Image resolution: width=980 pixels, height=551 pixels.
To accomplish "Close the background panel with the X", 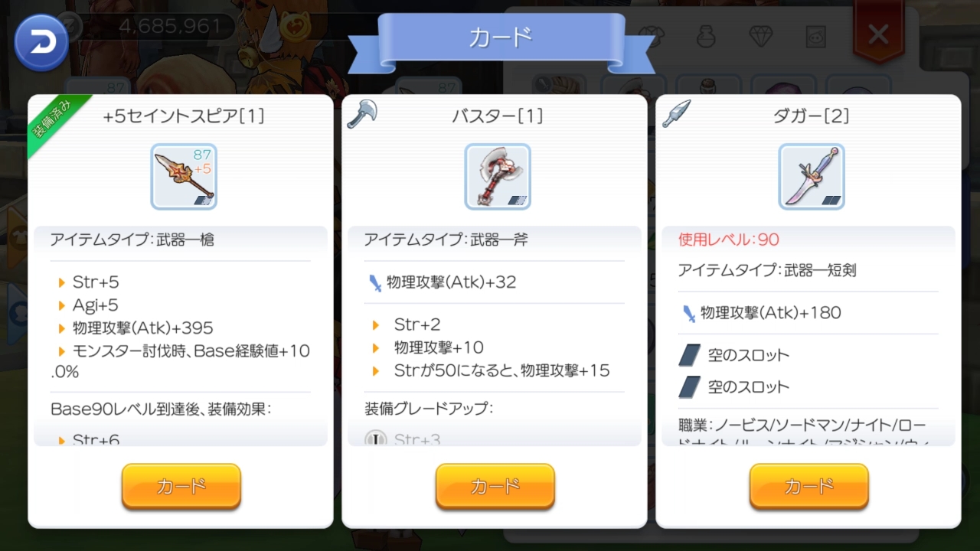I will point(878,34).
